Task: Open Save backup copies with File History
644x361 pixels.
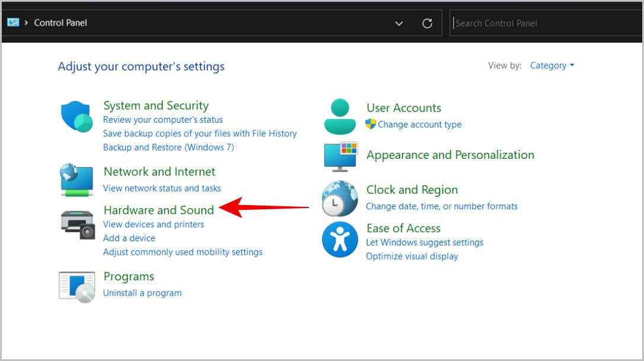Action: (x=200, y=133)
